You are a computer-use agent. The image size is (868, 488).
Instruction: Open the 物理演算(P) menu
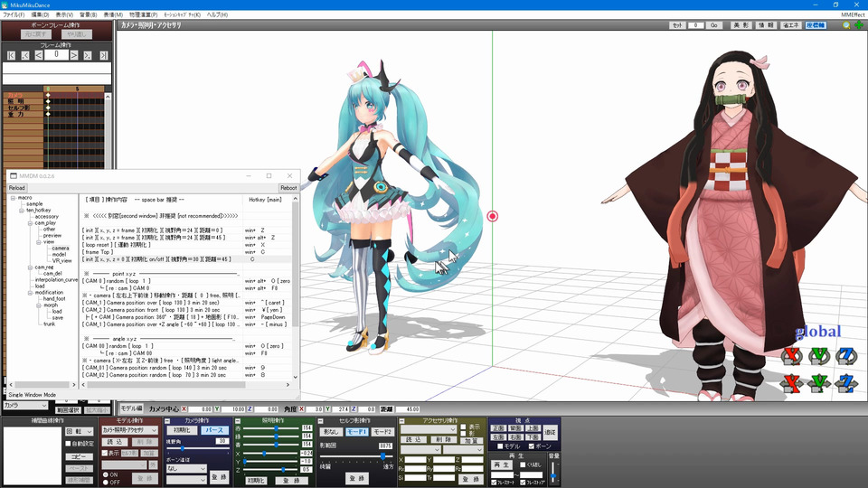coord(144,15)
